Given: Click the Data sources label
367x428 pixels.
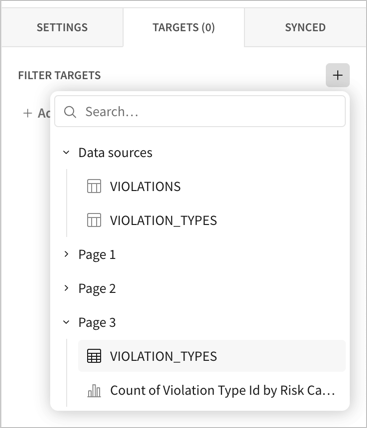Looking at the screenshot, I should pos(115,153).
